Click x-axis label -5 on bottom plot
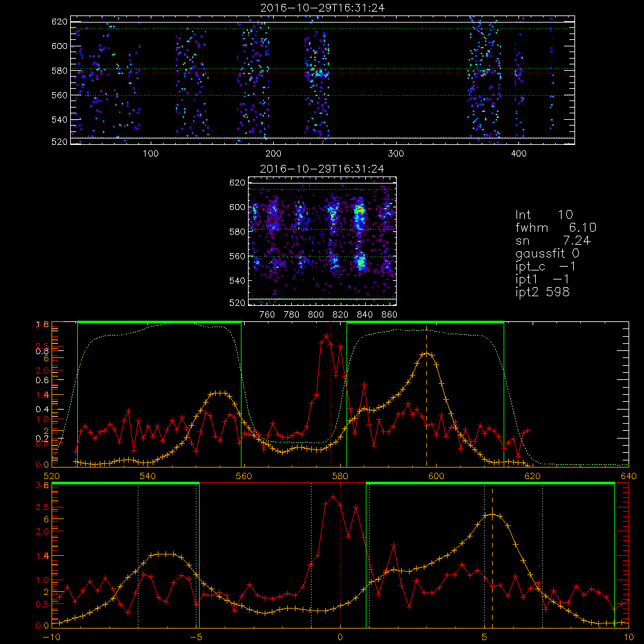644x644 pixels. [x=196, y=638]
